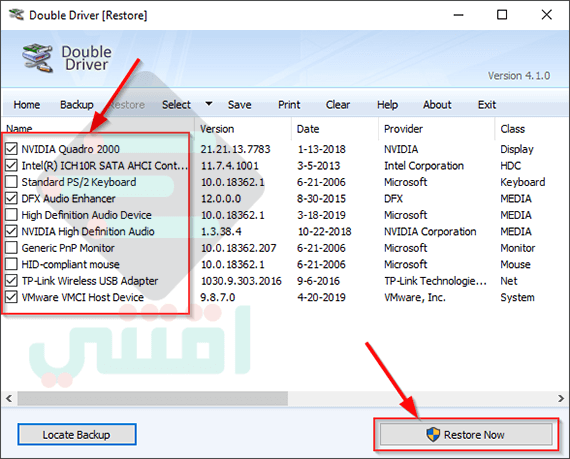This screenshot has width=570, height=459.
Task: Uncheck NVIDIA High Definition Audio checkbox
Action: pyautogui.click(x=11, y=231)
